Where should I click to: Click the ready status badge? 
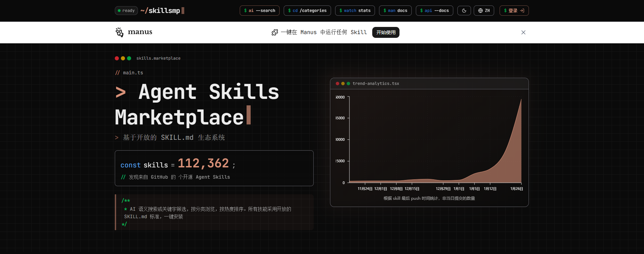click(x=126, y=11)
